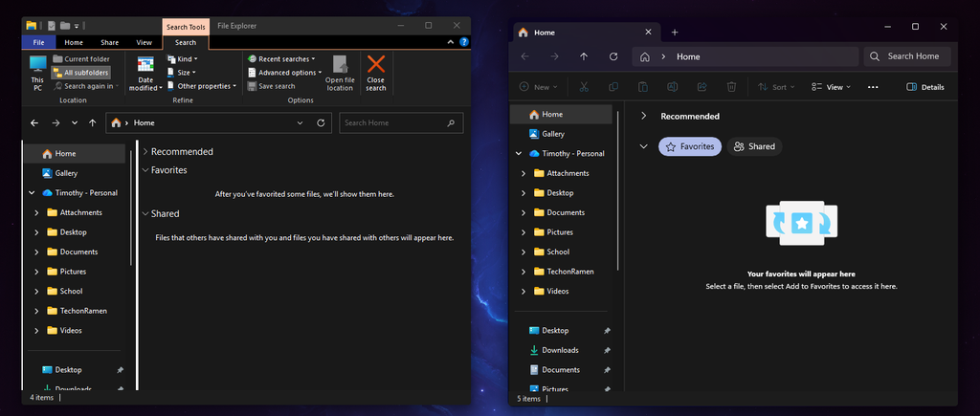Screen dimensions: 980x416
Task: Open the New item dropdown button
Action: point(538,87)
